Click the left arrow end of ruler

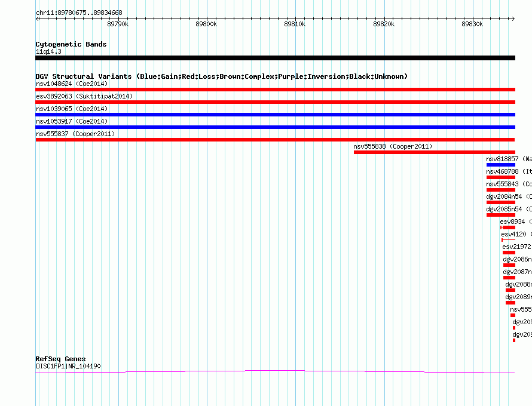tap(37, 19)
